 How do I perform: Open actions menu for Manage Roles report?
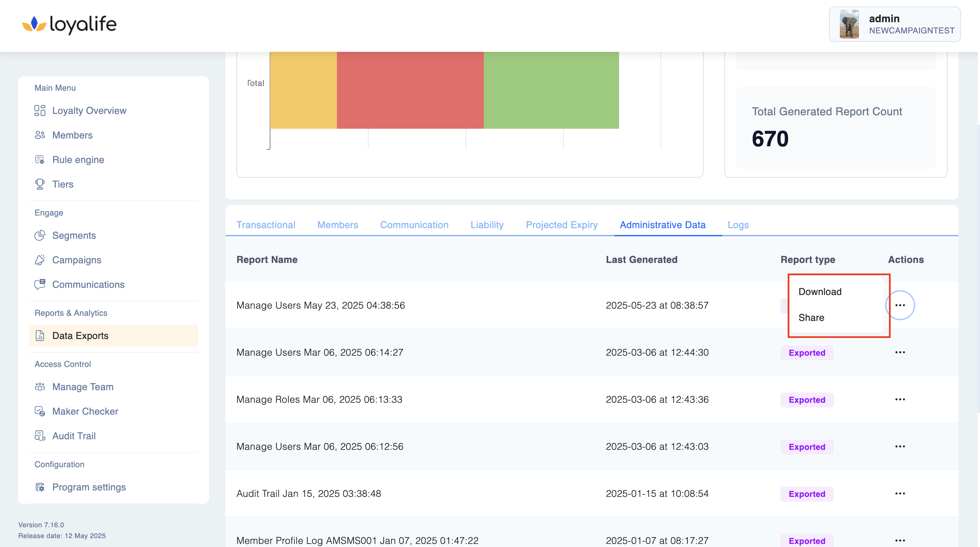900,399
